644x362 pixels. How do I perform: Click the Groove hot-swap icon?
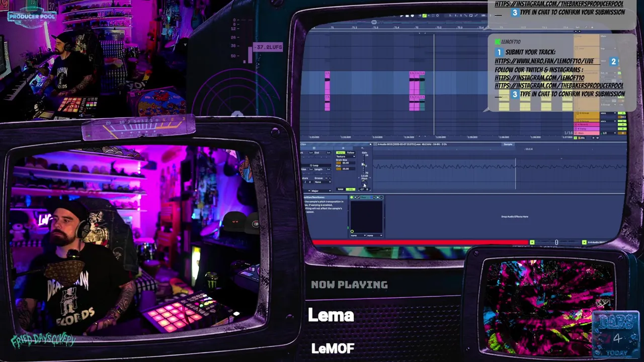(326, 178)
